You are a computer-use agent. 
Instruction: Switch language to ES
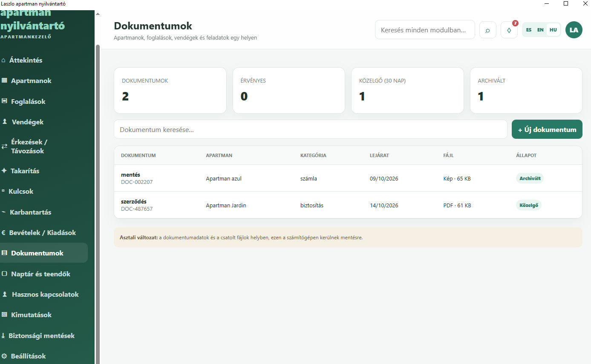point(529,30)
